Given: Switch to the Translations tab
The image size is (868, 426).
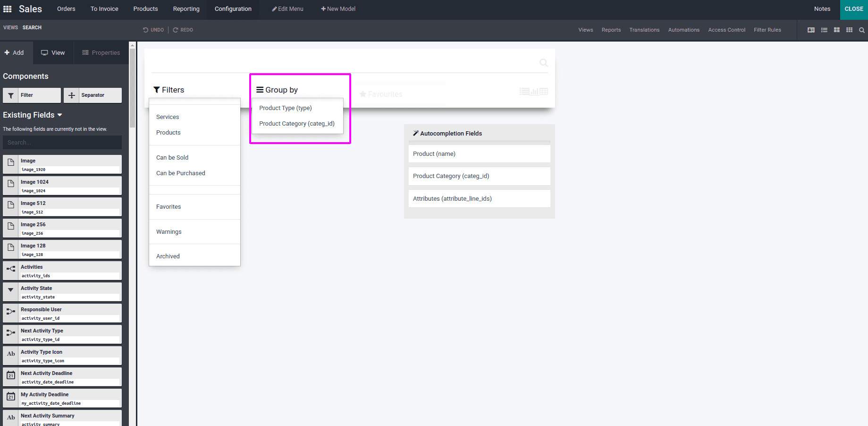Looking at the screenshot, I should [644, 30].
